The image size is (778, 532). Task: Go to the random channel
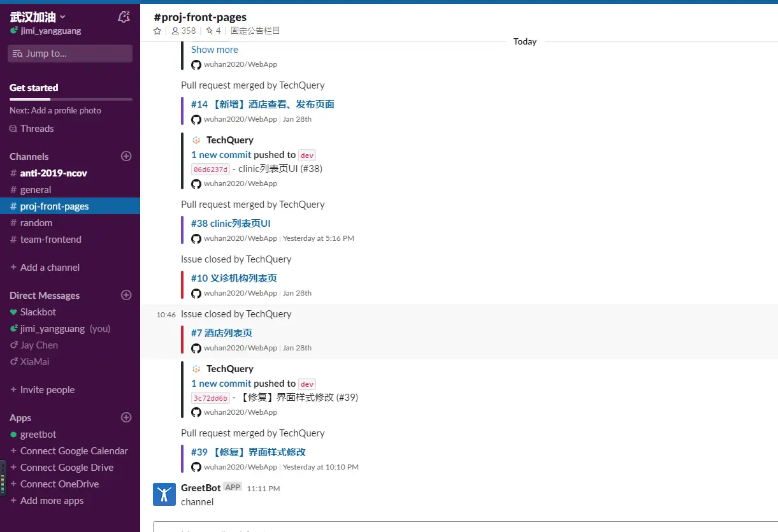pyautogui.click(x=70, y=222)
